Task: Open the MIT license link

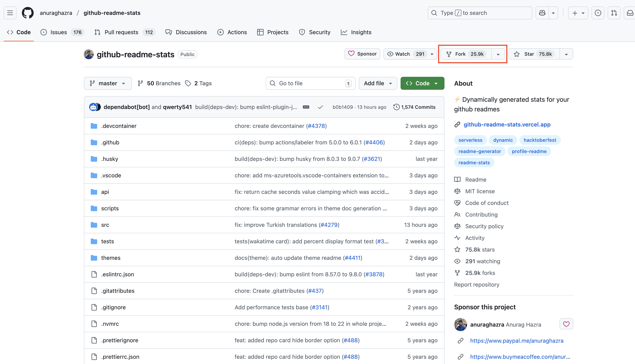Action: (480, 191)
